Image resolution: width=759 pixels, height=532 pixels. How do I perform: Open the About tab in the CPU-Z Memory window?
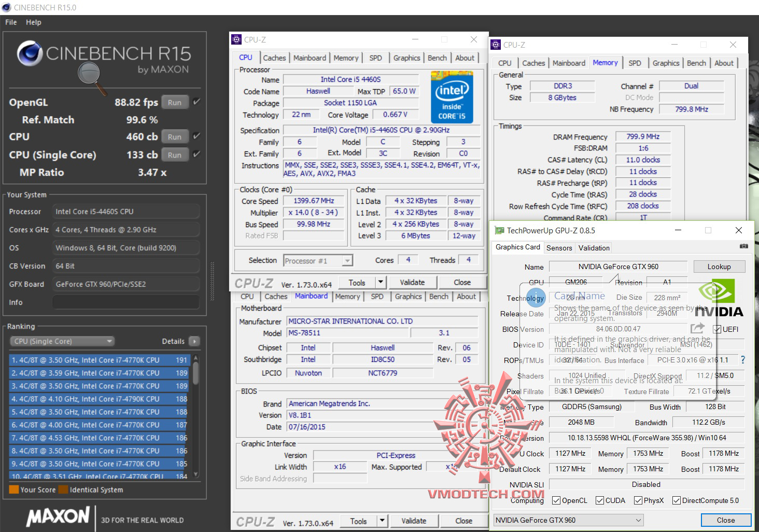click(724, 63)
